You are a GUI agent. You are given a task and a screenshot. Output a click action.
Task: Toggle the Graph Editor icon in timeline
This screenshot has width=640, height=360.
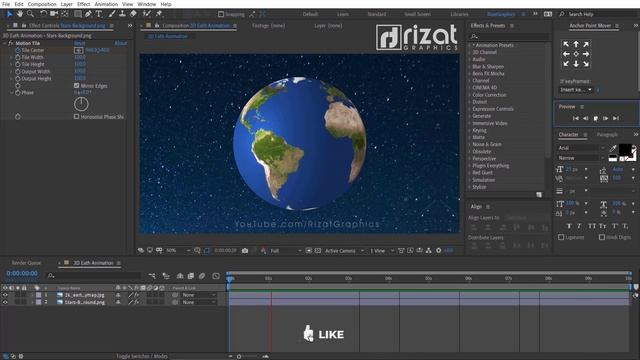coord(216,276)
